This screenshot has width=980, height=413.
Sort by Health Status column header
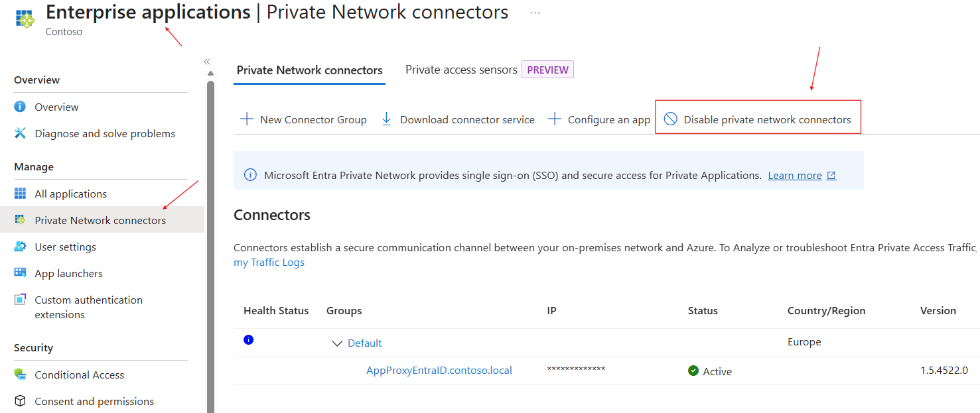[x=276, y=310]
